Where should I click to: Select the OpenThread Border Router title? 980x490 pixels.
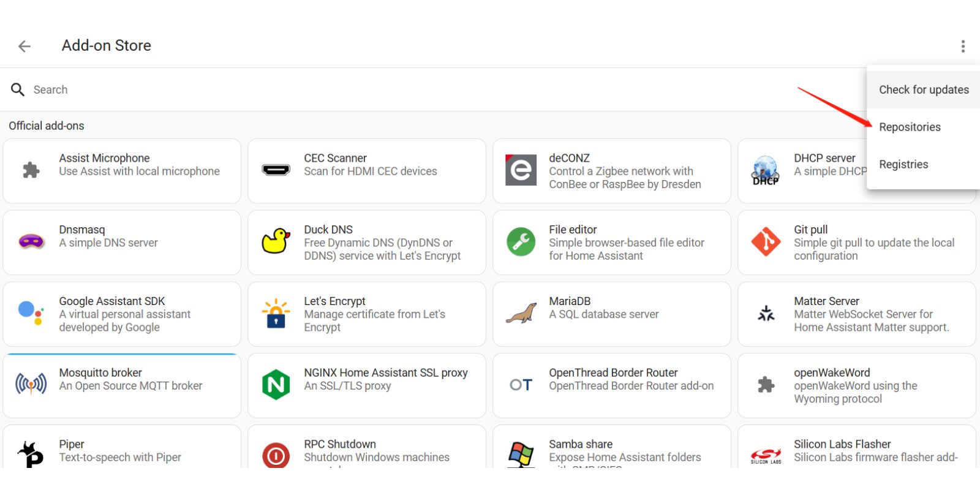point(613,372)
